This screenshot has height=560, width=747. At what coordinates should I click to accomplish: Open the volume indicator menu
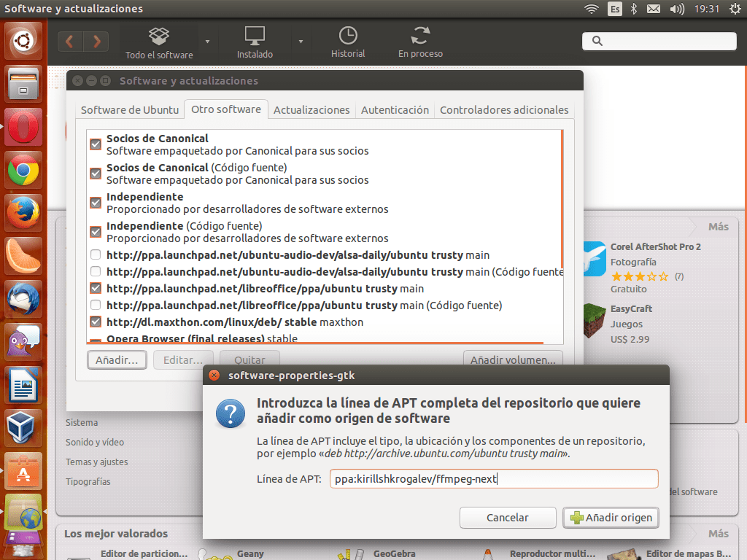pyautogui.click(x=677, y=9)
